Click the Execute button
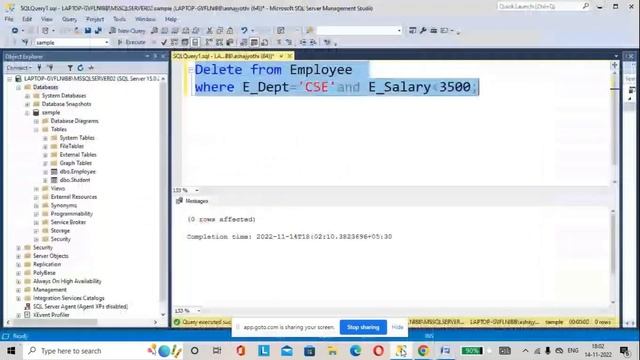 pos(131,42)
